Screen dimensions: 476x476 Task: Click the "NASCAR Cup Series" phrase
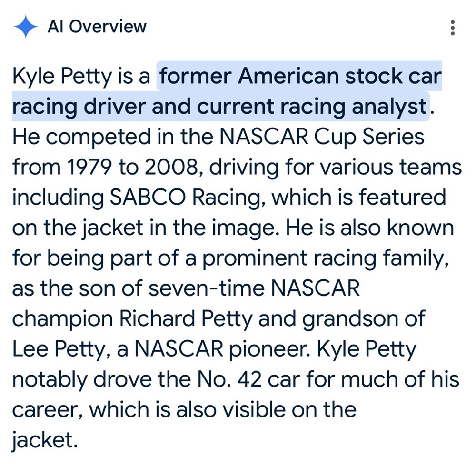[x=321, y=137]
